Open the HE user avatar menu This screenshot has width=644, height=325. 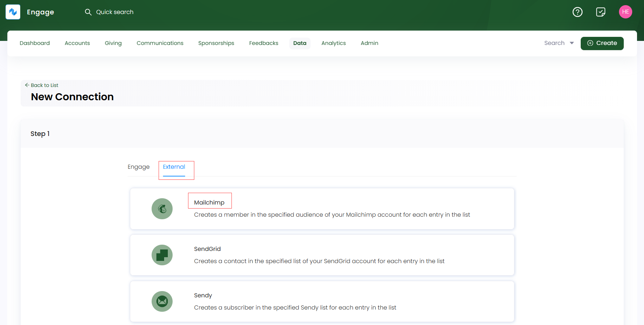click(625, 12)
